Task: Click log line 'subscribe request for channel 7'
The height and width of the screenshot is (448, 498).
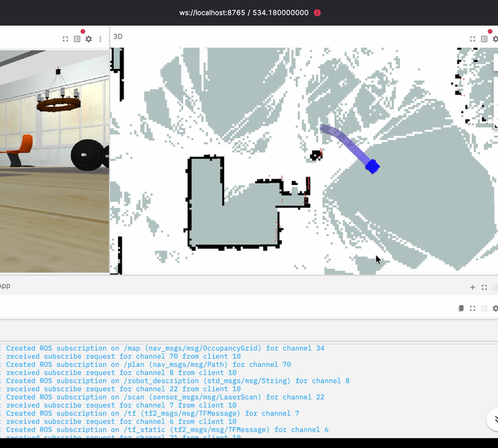Action: [x=118, y=405]
